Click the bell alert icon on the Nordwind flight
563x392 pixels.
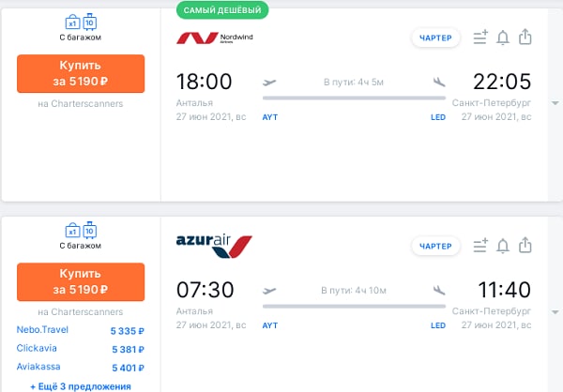503,38
